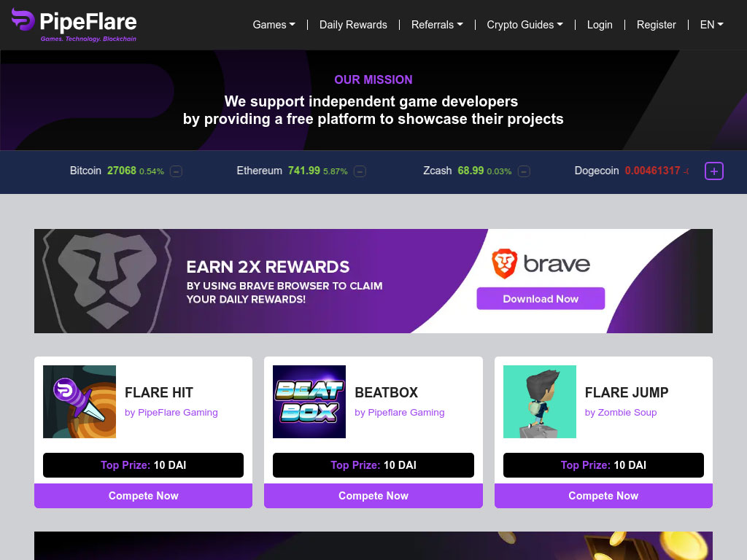Screen dimensions: 747x560
Task: Click the FLARE JUMP title
Action: coord(627,392)
